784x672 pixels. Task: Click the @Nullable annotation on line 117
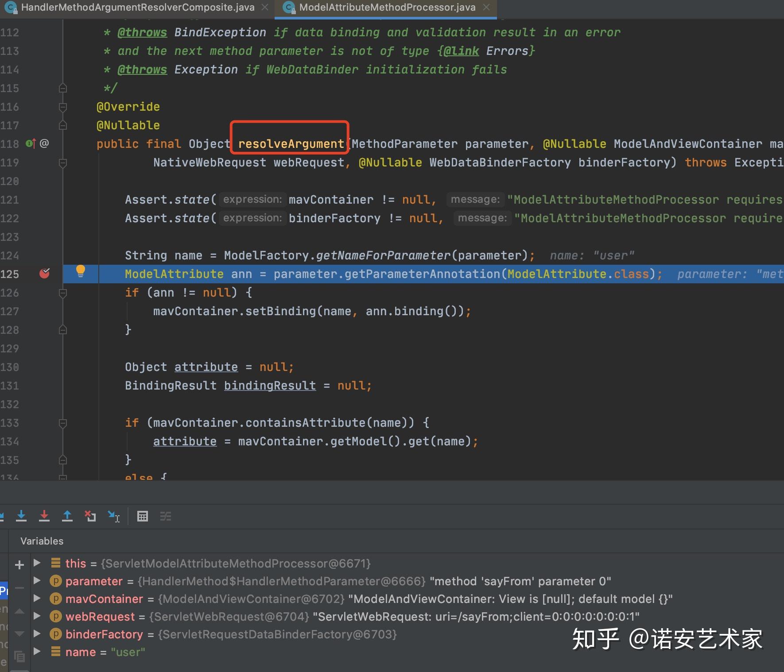(128, 125)
